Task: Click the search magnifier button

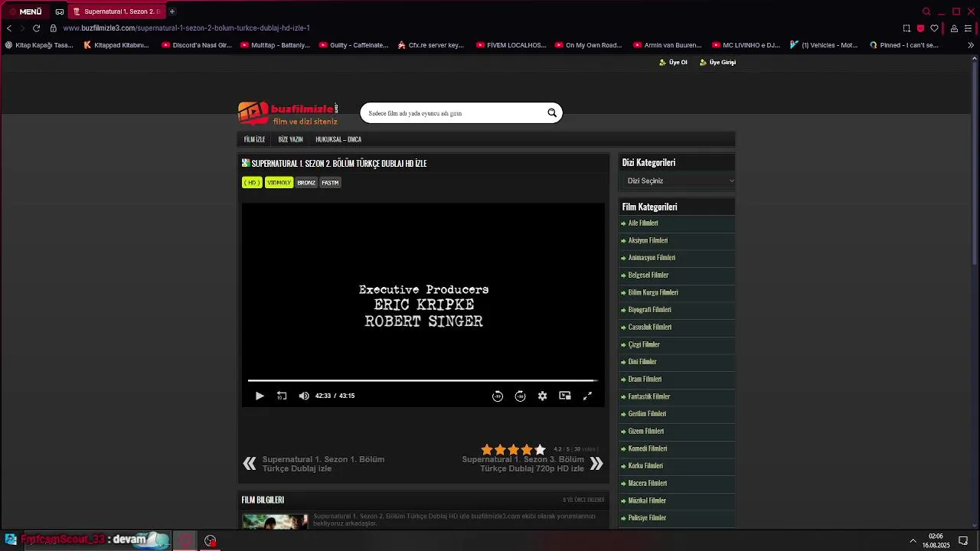Action: click(x=552, y=113)
